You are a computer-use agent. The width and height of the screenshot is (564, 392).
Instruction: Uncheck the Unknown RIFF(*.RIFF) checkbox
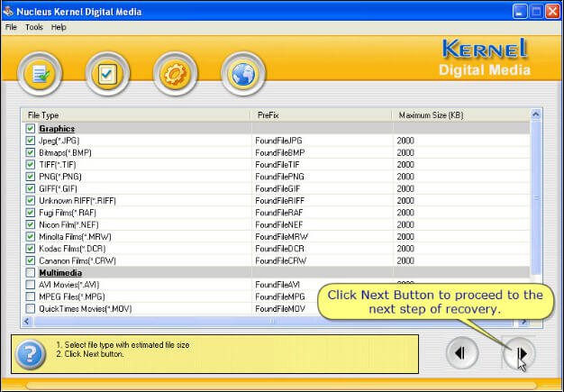(x=31, y=201)
